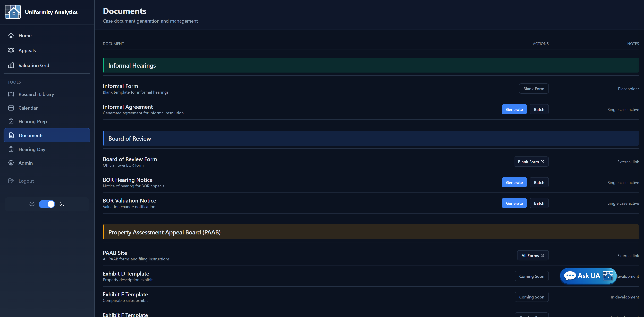The width and height of the screenshot is (644, 317).
Task: Click Generate for BOR Valuation Notice
Action: click(514, 203)
